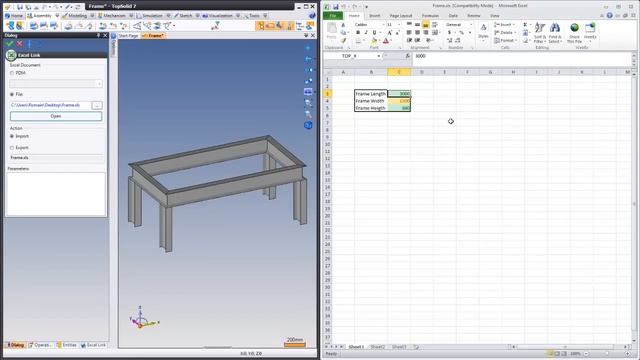Click the Format Painter brush in Excel
Image resolution: width=640 pixels, height=360 pixels.
coord(343,40)
